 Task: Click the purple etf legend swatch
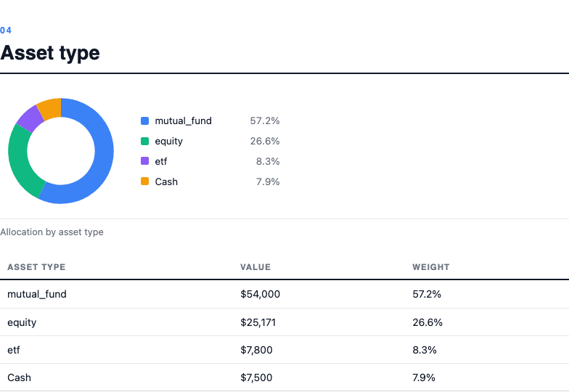(x=145, y=161)
